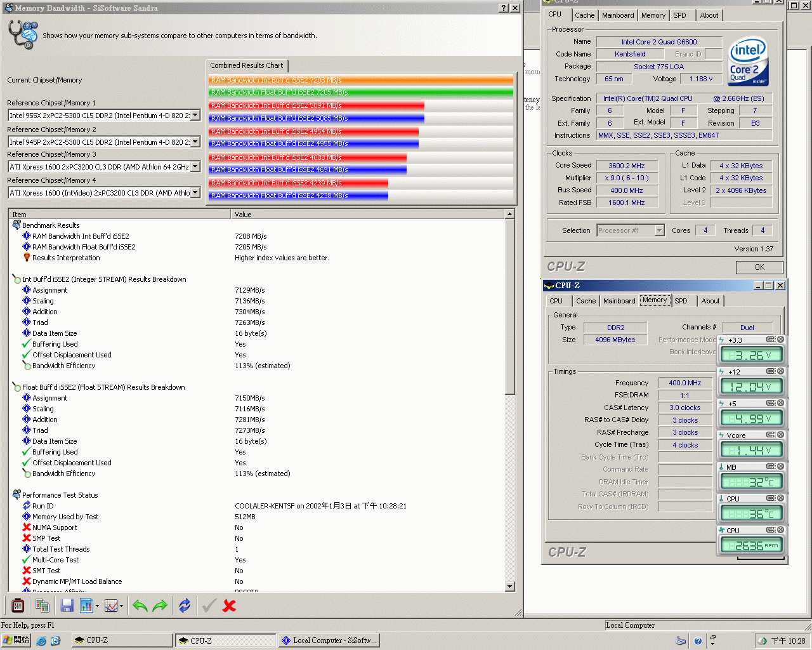Click the orange Int Buff'd 7208 MB/s bar
Image resolution: width=812 pixels, height=650 pixels.
360,80
